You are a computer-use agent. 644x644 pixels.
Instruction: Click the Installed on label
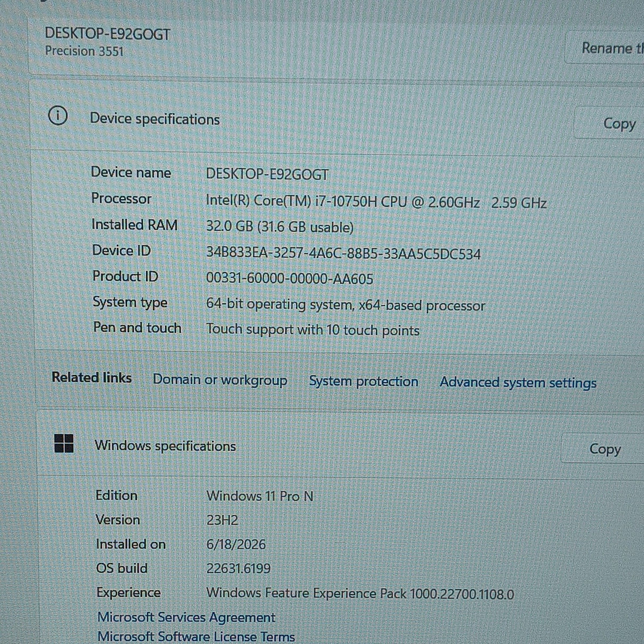[x=131, y=544]
